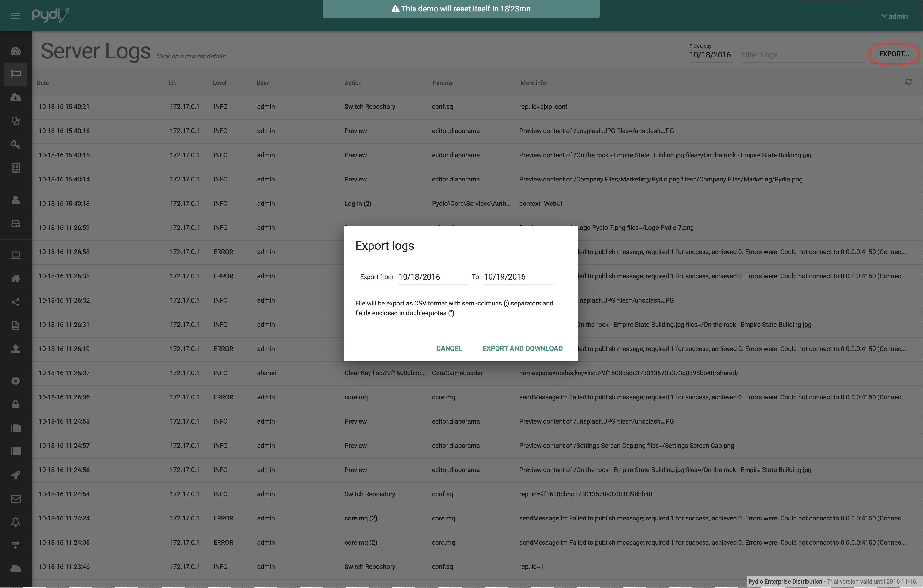Select log row dated 10-18-16 15:40:15
Image resolution: width=923 pixels, height=588 pixels.
(x=477, y=155)
